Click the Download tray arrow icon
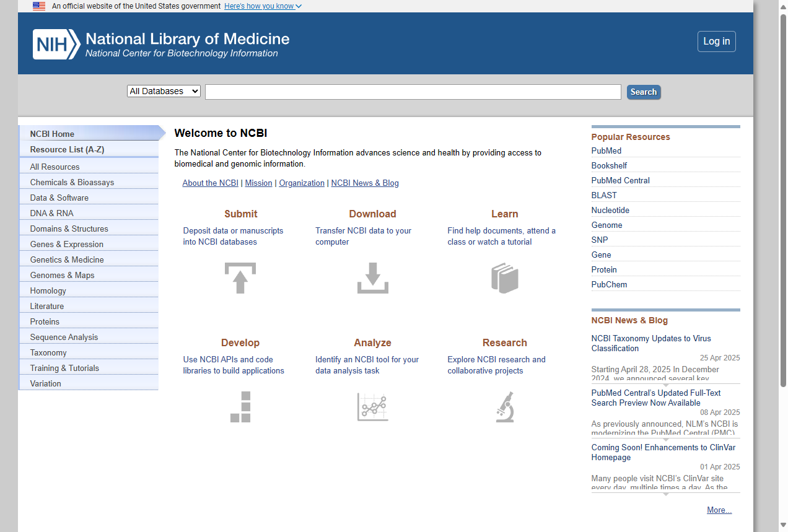Screen dimensions: 788x532 (372, 278)
